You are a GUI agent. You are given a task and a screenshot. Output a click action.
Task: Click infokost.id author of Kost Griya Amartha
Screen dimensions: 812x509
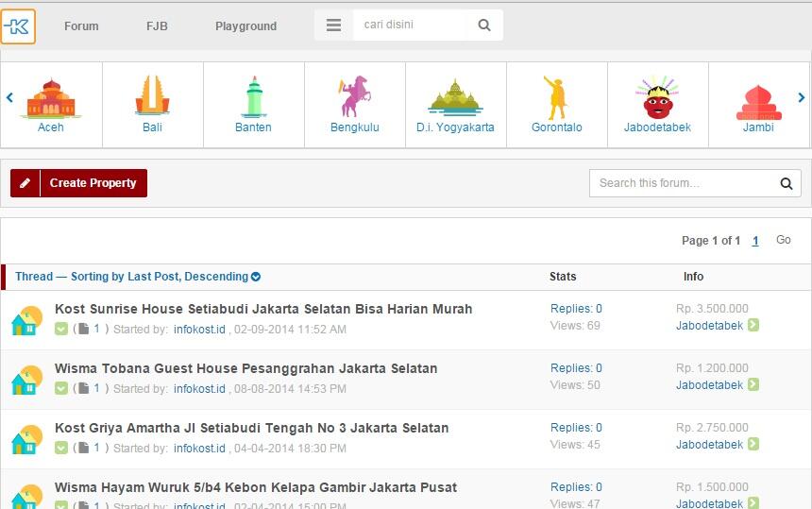199,449
